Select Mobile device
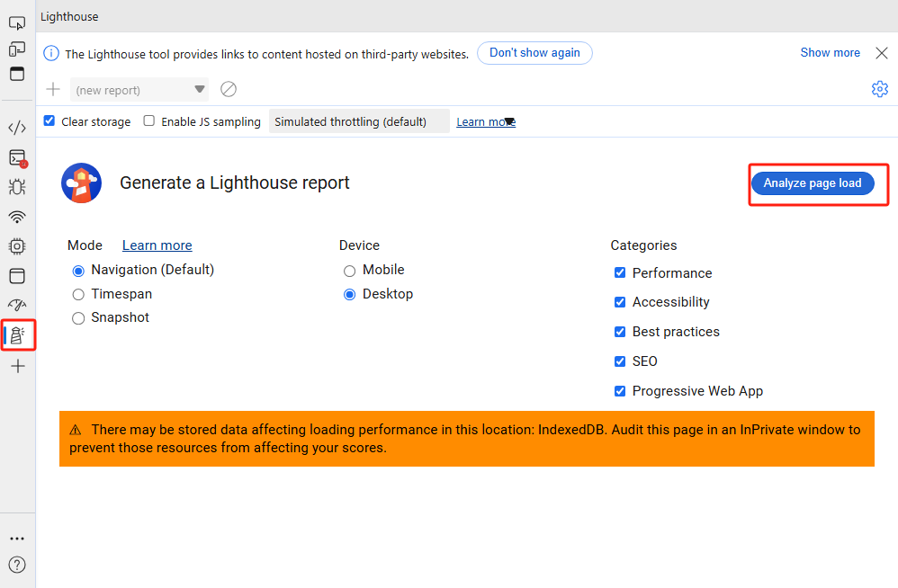The height and width of the screenshot is (588, 898). [349, 271]
